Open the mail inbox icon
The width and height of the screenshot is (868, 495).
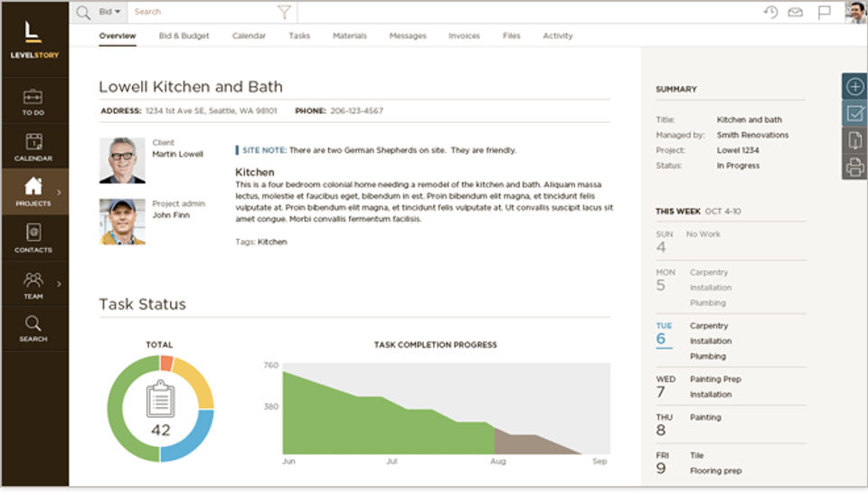tap(795, 12)
